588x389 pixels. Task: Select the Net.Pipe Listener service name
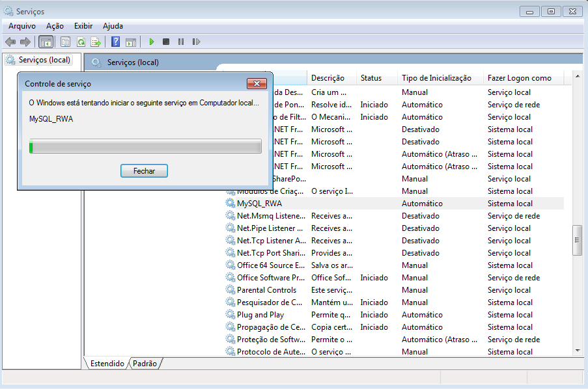270,228
